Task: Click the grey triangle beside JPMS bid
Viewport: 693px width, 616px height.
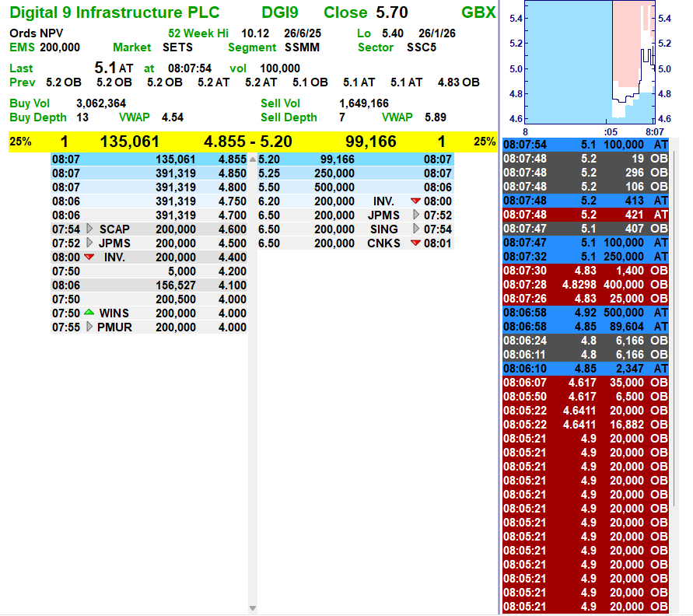Action: [89, 243]
